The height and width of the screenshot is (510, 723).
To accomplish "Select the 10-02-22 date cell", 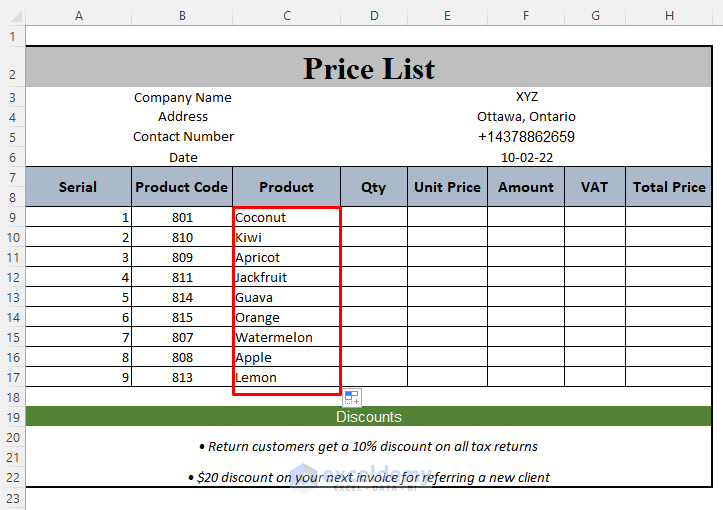I will click(x=527, y=157).
